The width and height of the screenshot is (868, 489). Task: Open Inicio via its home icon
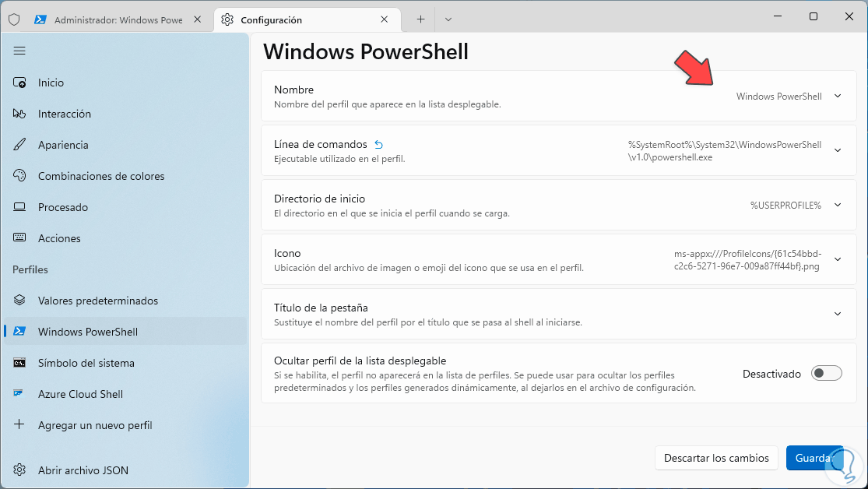click(x=19, y=83)
